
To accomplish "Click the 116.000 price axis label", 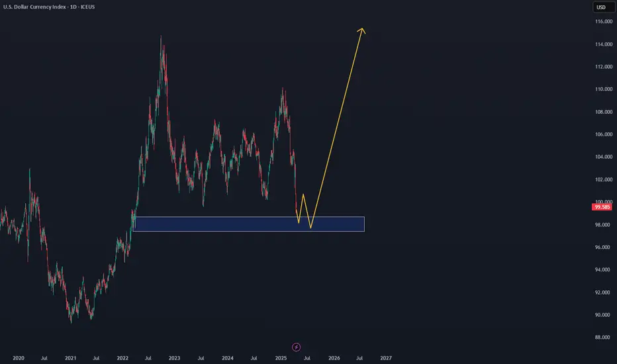I will pyautogui.click(x=604, y=22).
